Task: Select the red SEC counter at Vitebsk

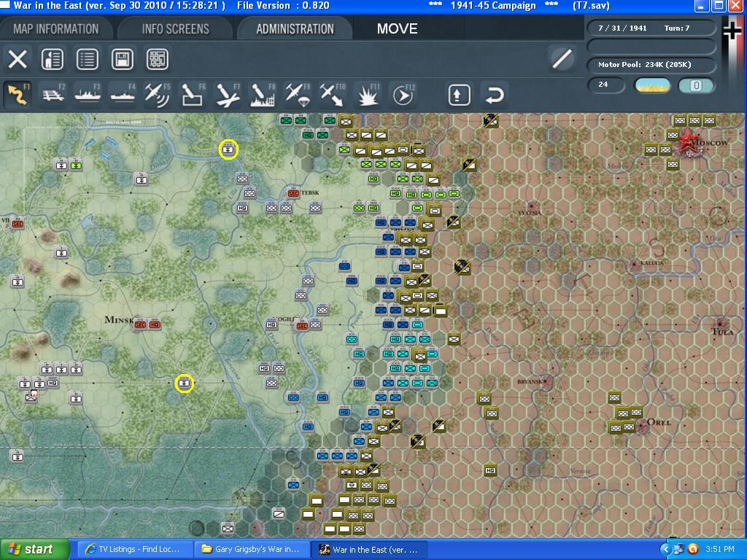Action: point(293,192)
